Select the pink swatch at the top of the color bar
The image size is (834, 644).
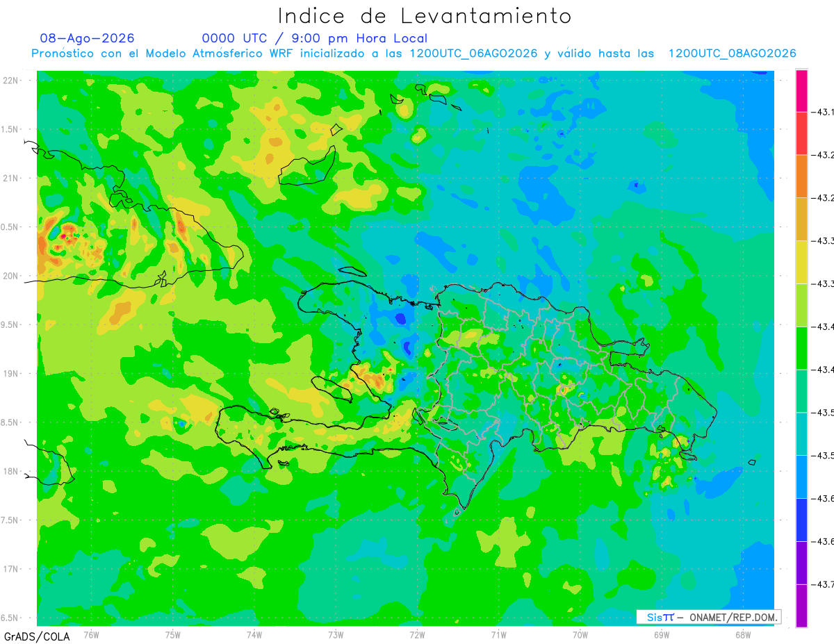[801, 90]
